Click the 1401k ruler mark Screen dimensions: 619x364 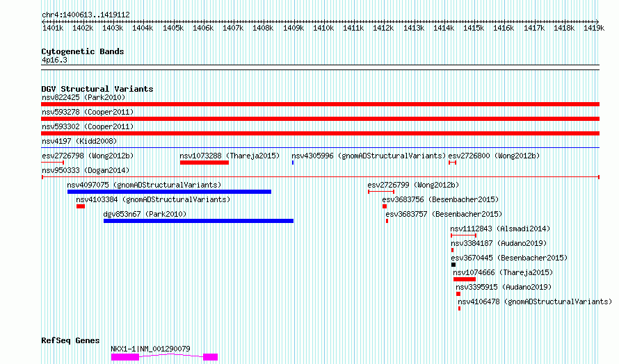point(52,28)
